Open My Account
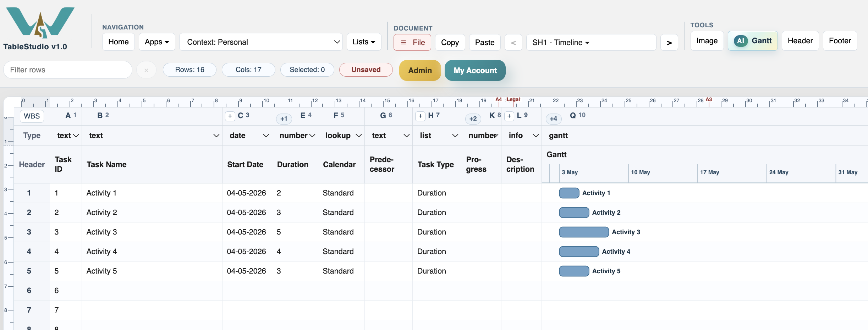This screenshot has width=868, height=330. click(475, 70)
